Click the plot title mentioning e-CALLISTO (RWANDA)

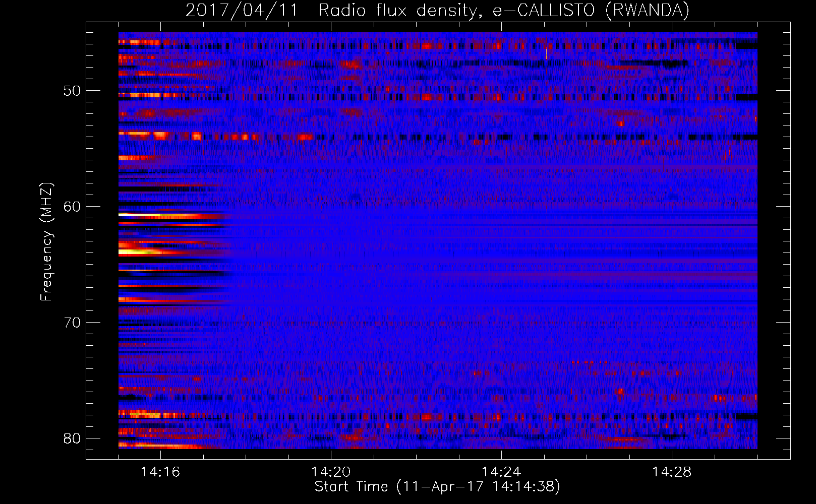coord(437,11)
